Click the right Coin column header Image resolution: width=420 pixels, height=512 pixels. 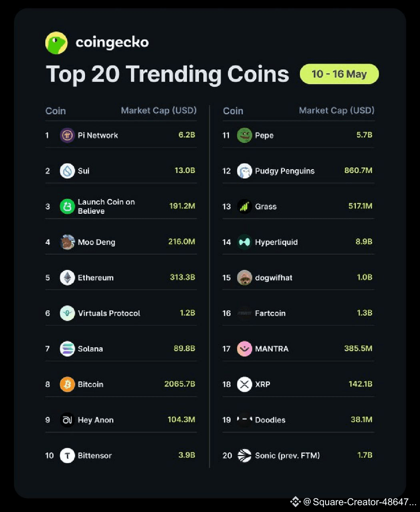coord(233,111)
